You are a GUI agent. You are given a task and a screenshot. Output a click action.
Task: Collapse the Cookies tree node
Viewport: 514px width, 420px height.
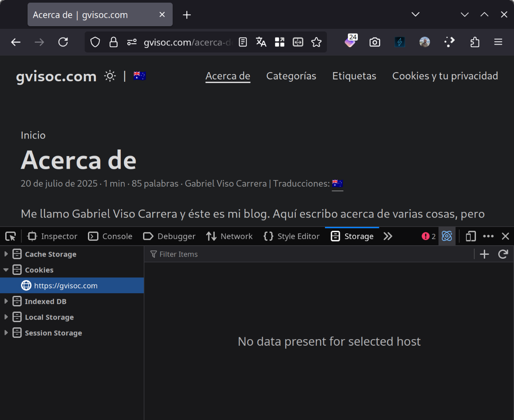pyautogui.click(x=6, y=270)
